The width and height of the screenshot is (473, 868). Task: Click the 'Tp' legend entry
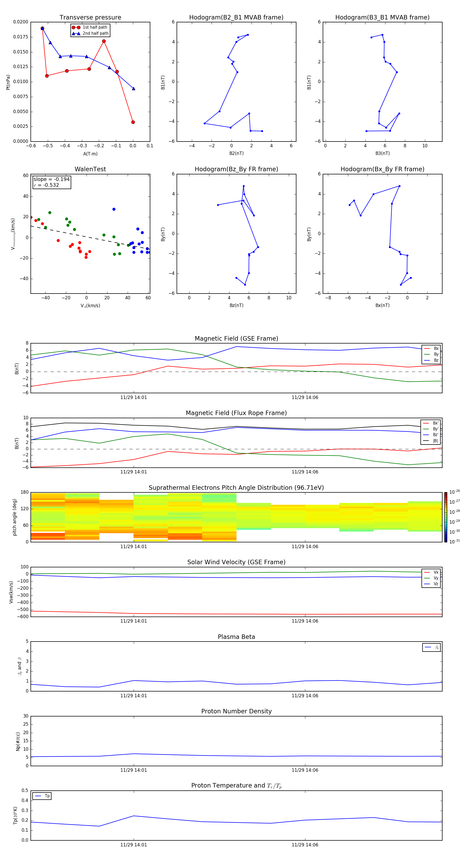coord(42,796)
